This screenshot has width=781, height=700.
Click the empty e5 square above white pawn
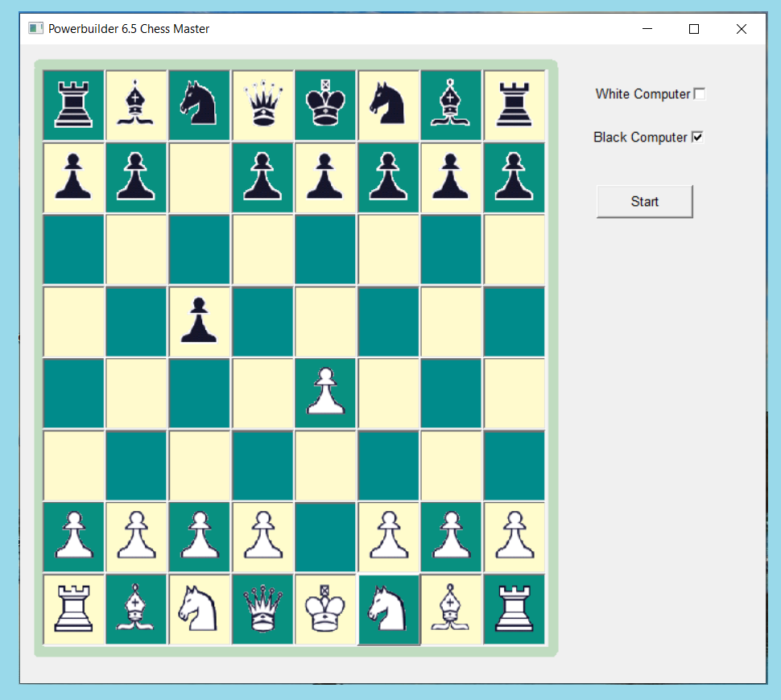click(x=325, y=322)
